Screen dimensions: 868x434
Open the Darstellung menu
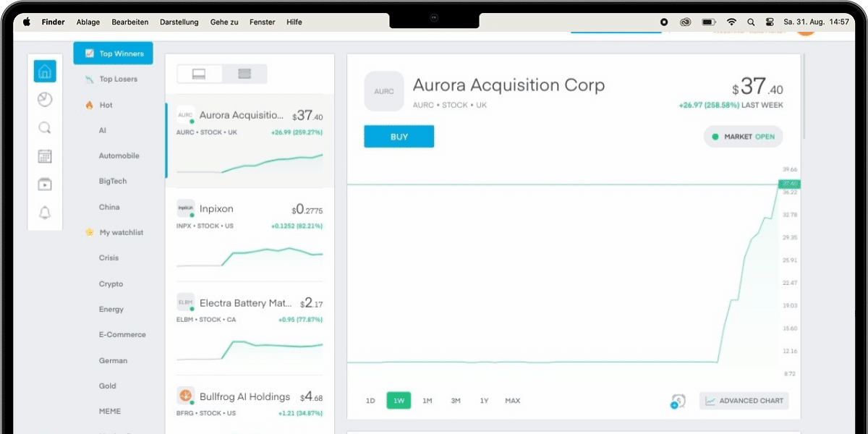179,22
